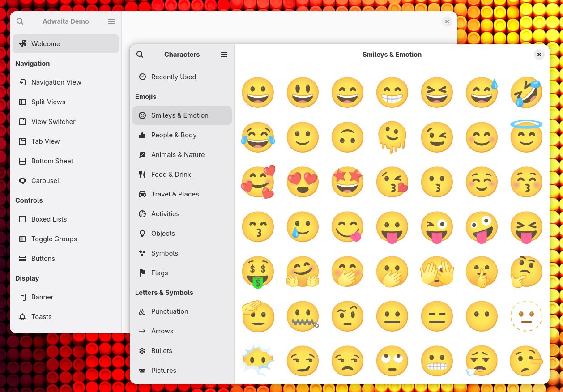Image resolution: width=563 pixels, height=392 pixels.
Task: Select the star-struck face emoji
Action: click(x=347, y=182)
